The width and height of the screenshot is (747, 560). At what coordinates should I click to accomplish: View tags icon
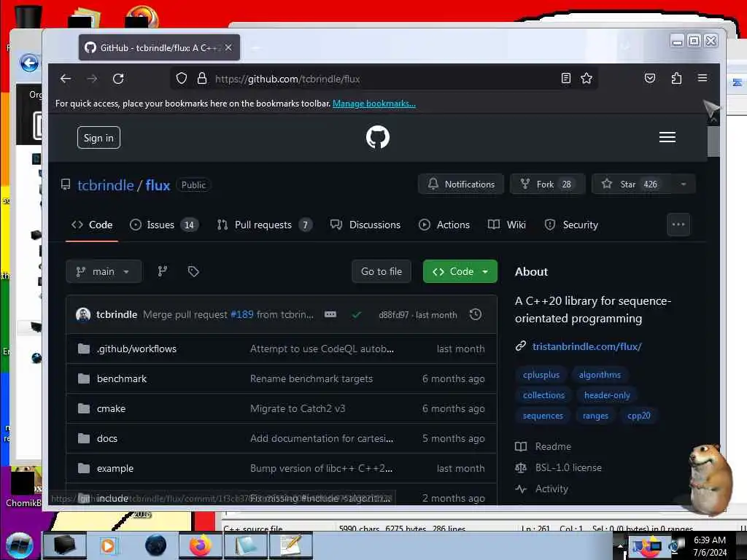click(x=193, y=271)
